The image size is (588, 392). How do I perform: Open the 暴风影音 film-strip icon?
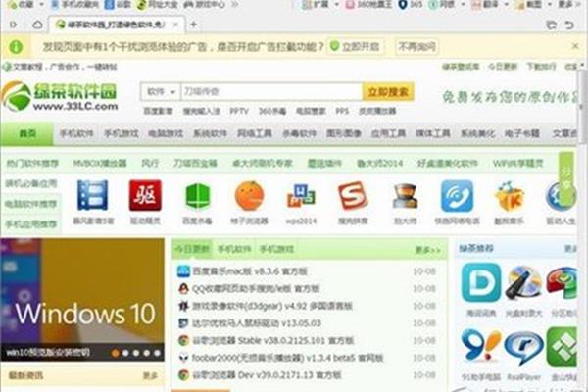coord(93,195)
